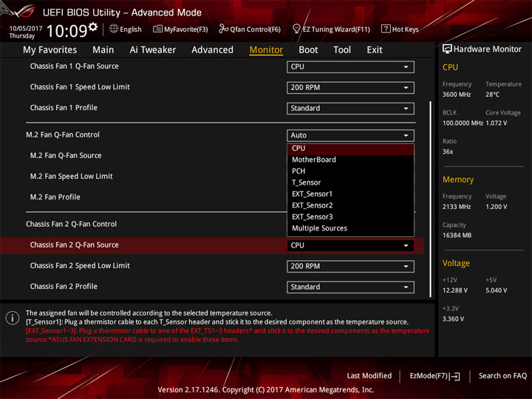Choose EXT_Sensor2 from the list

350,205
